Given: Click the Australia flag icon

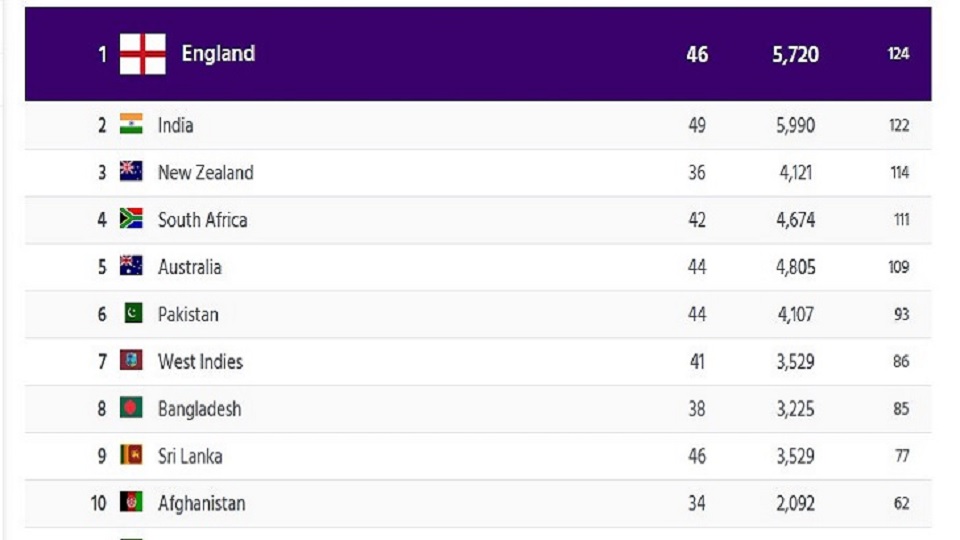Looking at the screenshot, I should coord(131,266).
